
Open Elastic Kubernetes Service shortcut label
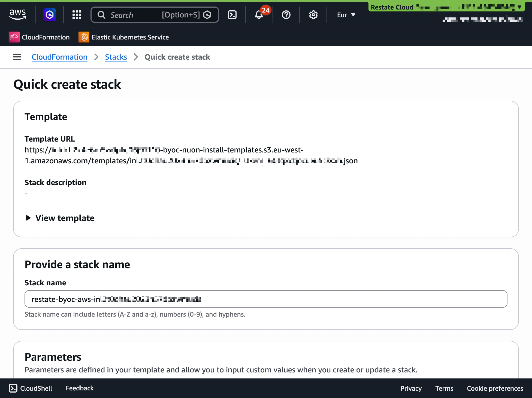coord(130,37)
